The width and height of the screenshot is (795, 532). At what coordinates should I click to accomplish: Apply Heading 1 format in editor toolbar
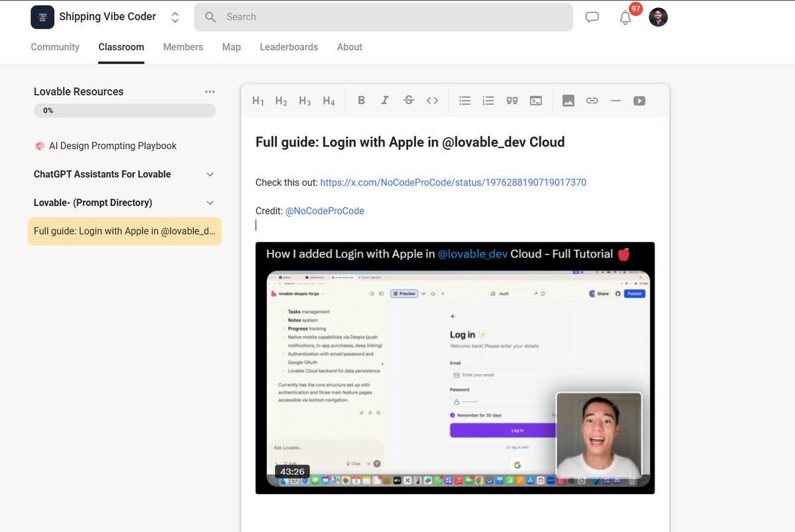(x=258, y=101)
